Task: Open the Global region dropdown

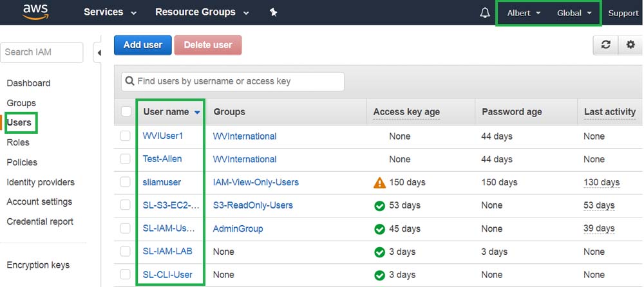Action: [x=574, y=13]
